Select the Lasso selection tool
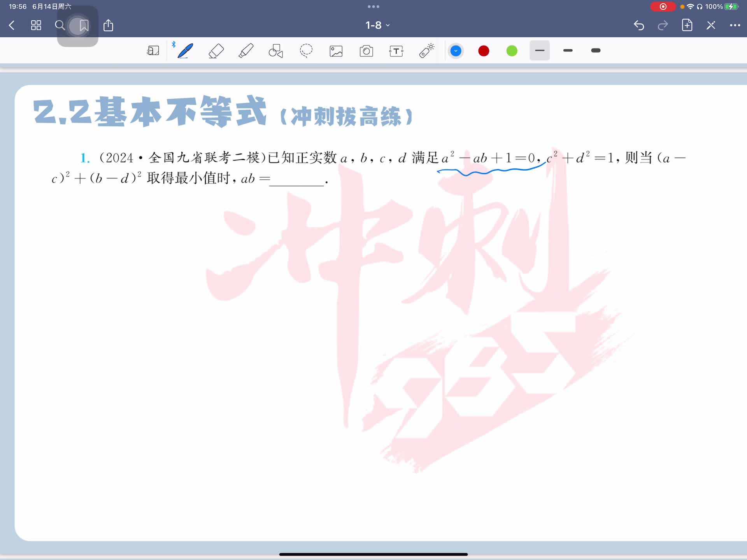The width and height of the screenshot is (747, 560). [306, 51]
